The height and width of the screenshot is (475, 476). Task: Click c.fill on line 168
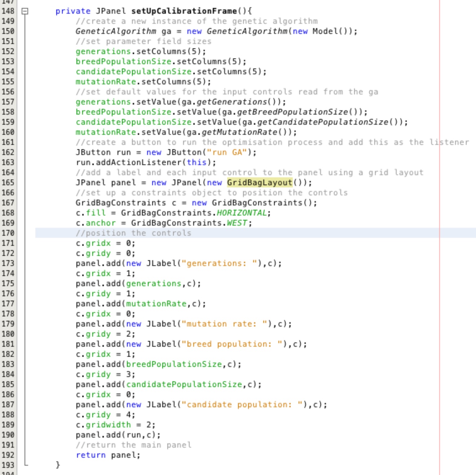point(91,213)
